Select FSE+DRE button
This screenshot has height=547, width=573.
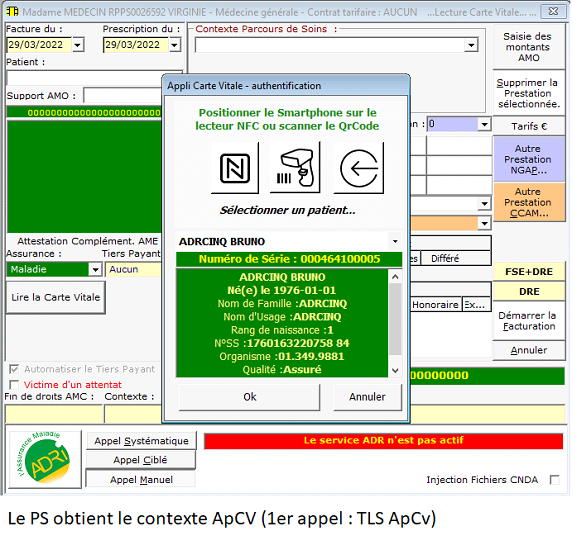click(529, 272)
